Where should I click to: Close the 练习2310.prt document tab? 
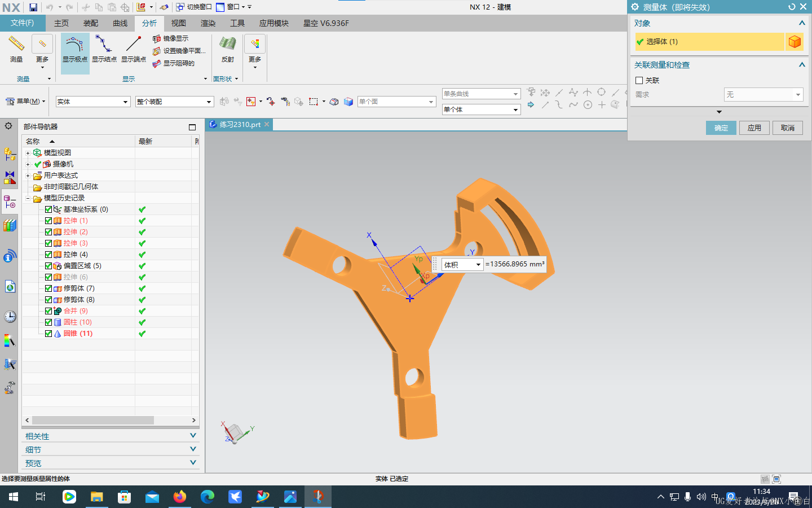point(267,124)
